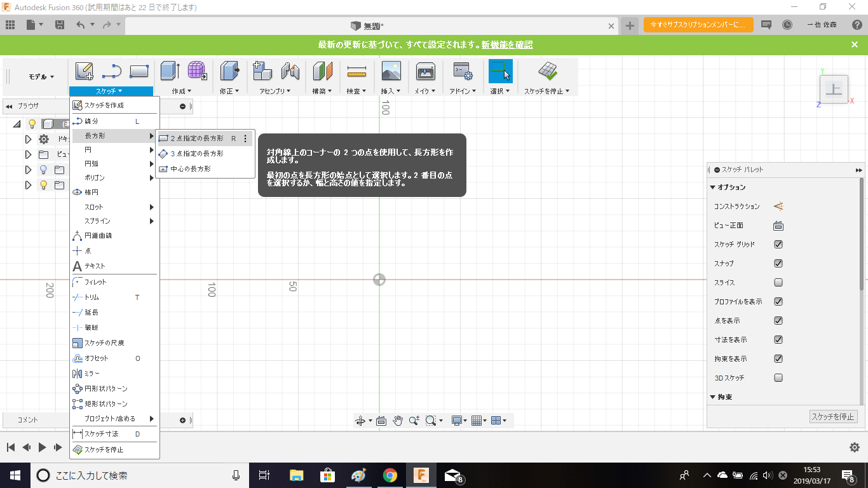The image size is (868, 488).
Task: Click the Create Form icon in 作成 group
Action: pos(197,71)
